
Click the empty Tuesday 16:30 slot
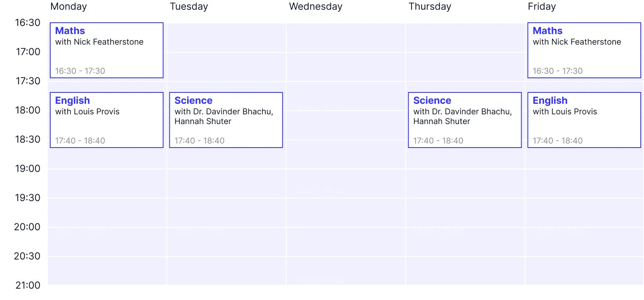click(x=226, y=38)
